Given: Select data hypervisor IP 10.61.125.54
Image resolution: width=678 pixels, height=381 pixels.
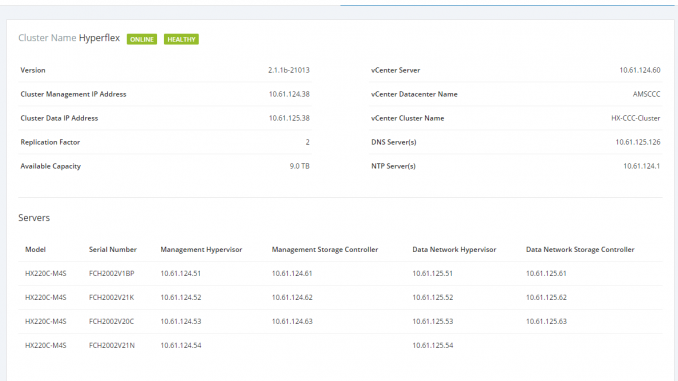Looking at the screenshot, I should click(432, 346).
